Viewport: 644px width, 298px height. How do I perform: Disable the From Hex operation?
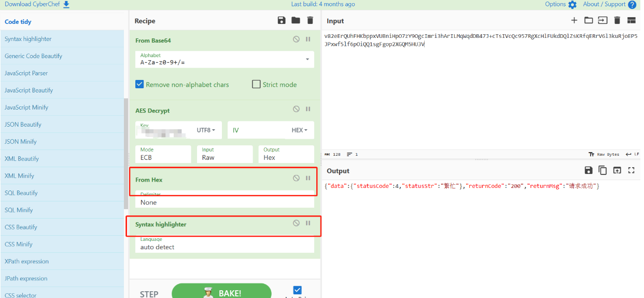click(x=296, y=178)
